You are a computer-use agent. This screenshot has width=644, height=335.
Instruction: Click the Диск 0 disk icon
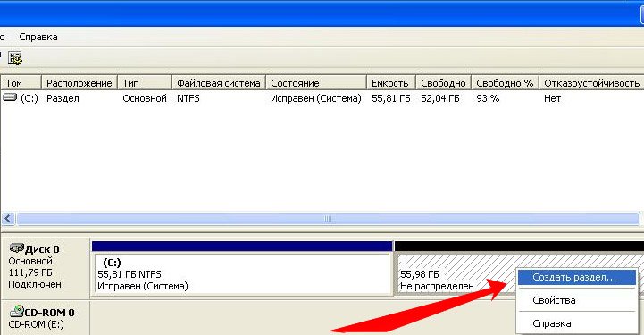(16, 248)
